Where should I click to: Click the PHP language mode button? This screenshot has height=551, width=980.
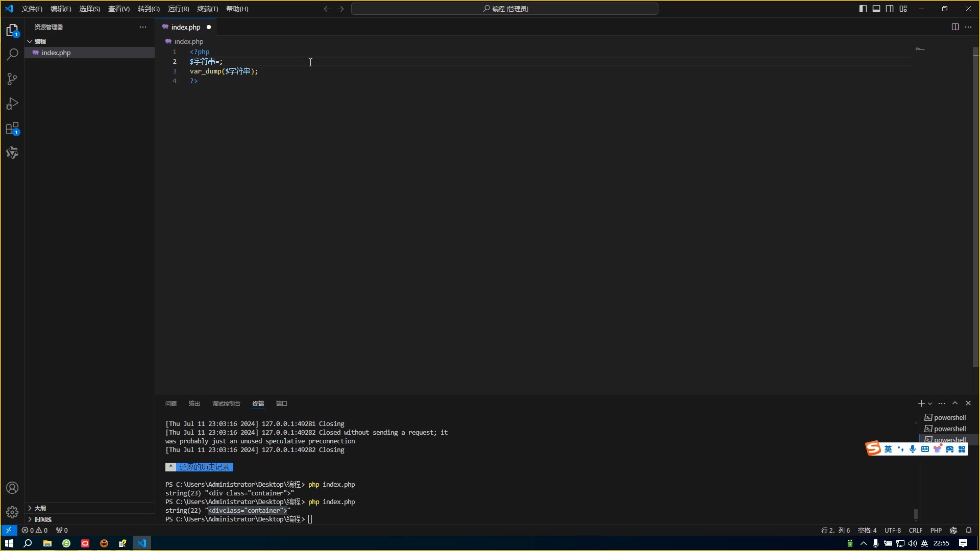[x=936, y=530]
